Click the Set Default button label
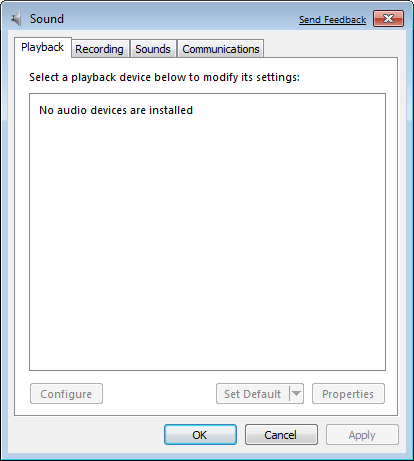The height and width of the screenshot is (461, 414). pyautogui.click(x=252, y=394)
